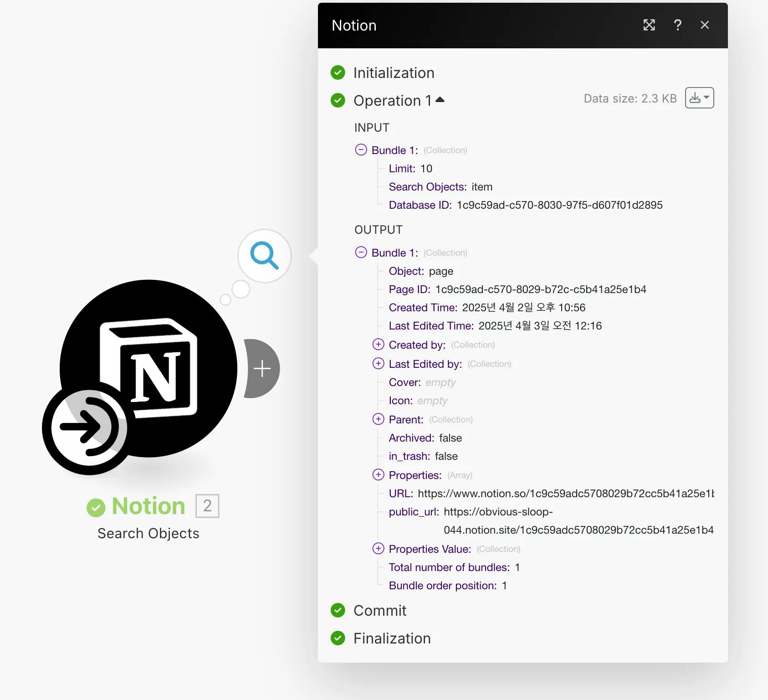Select the Finalization step
This screenshot has height=700, width=768.
392,638
